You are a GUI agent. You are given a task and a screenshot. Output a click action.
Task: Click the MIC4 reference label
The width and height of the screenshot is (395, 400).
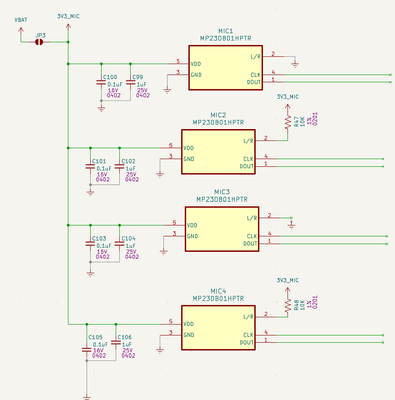218,291
